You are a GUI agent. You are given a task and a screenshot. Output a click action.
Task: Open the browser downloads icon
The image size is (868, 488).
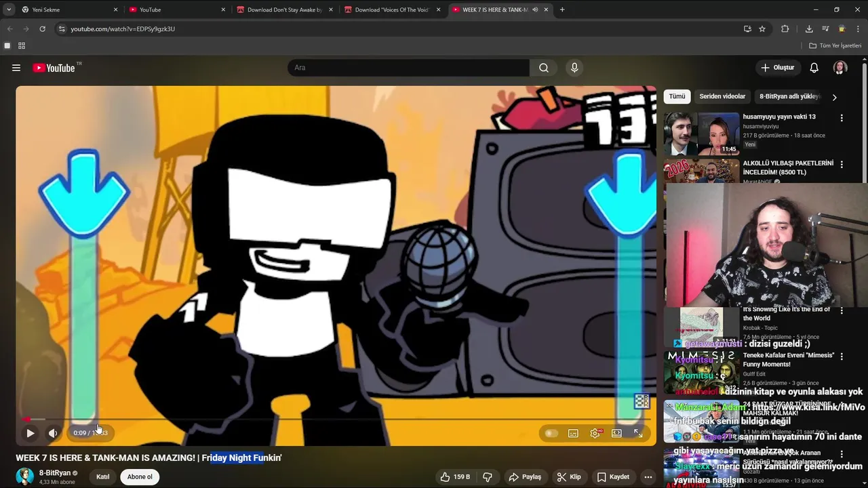pyautogui.click(x=809, y=29)
